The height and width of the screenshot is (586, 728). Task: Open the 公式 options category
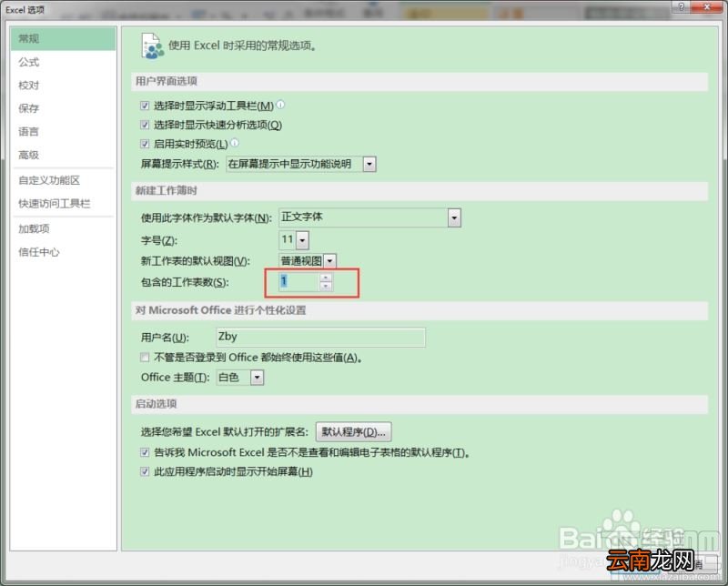pyautogui.click(x=63, y=62)
